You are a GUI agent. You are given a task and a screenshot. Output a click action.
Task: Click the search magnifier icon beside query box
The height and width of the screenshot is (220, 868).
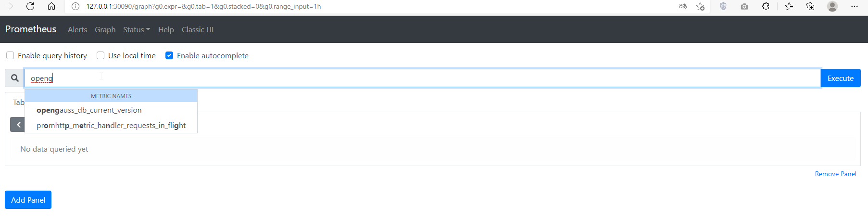(15, 78)
